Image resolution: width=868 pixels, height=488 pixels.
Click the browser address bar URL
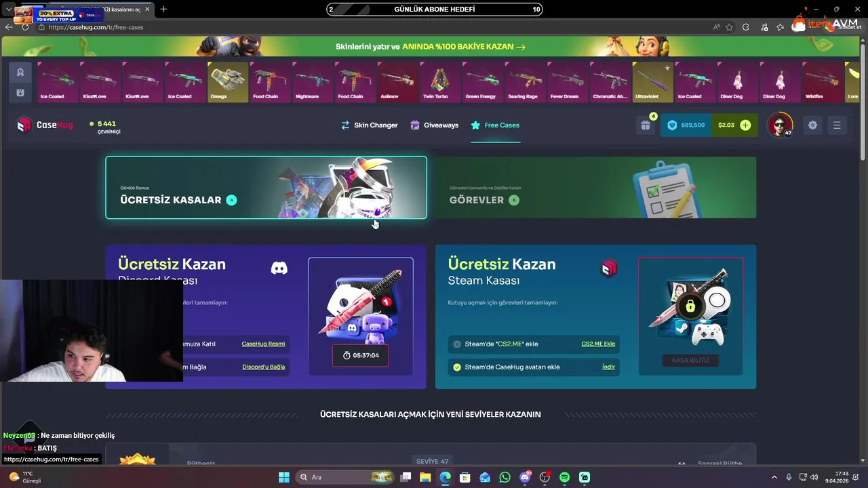click(96, 27)
